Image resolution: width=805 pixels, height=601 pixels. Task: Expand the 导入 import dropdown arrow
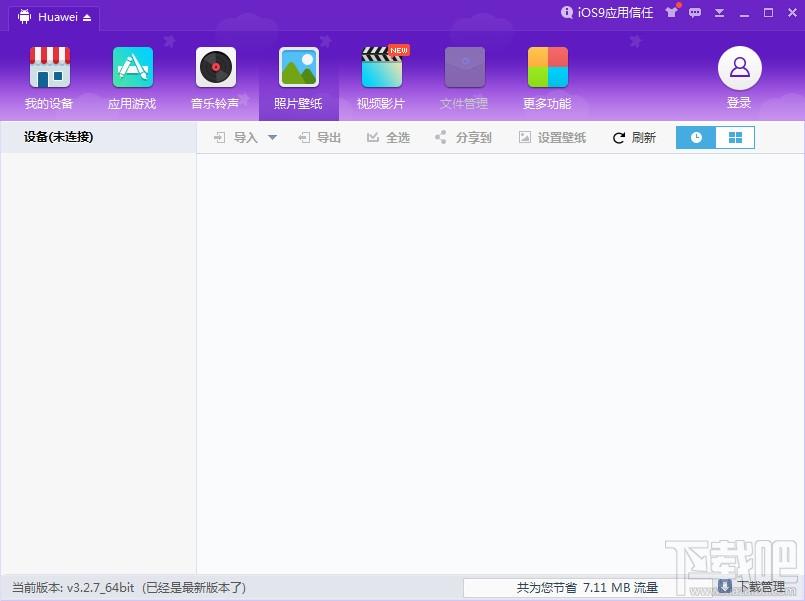click(272, 138)
